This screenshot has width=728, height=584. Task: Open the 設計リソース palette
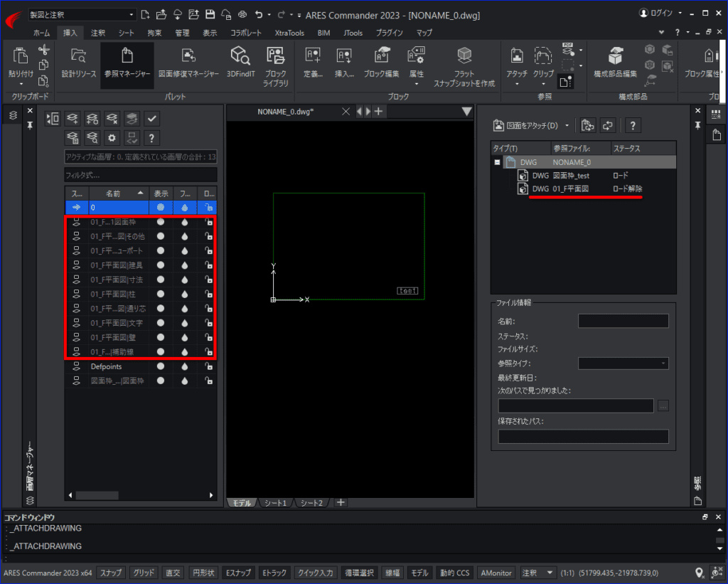(x=79, y=63)
